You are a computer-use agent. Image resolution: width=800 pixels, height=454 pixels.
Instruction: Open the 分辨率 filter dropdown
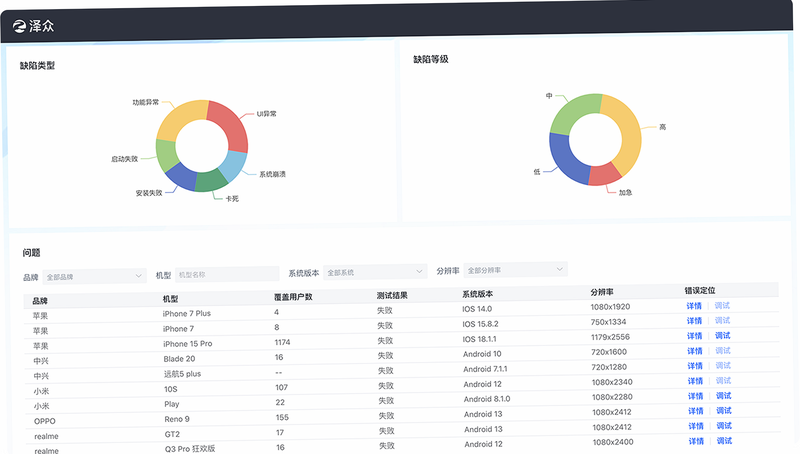click(515, 270)
